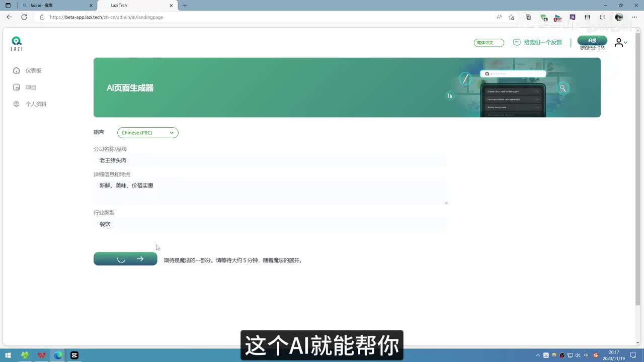
Task: Open the 简体中文 site language selector
Action: 489,43
